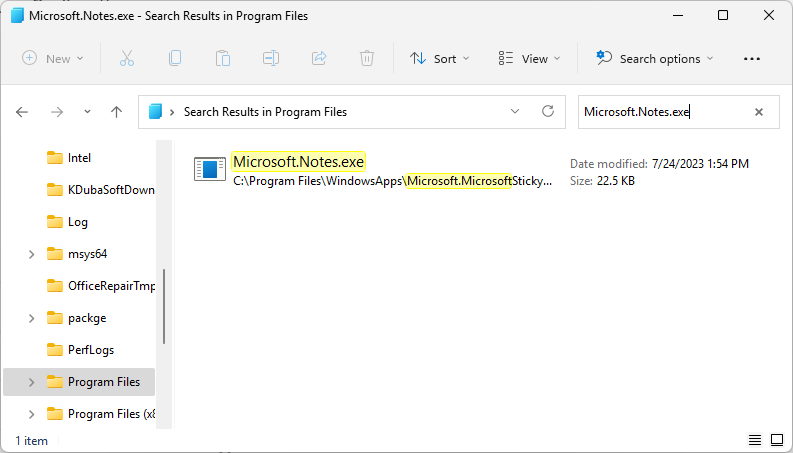Select the Program Files (x86) folder
The height and width of the screenshot is (453, 793).
click(x=101, y=414)
